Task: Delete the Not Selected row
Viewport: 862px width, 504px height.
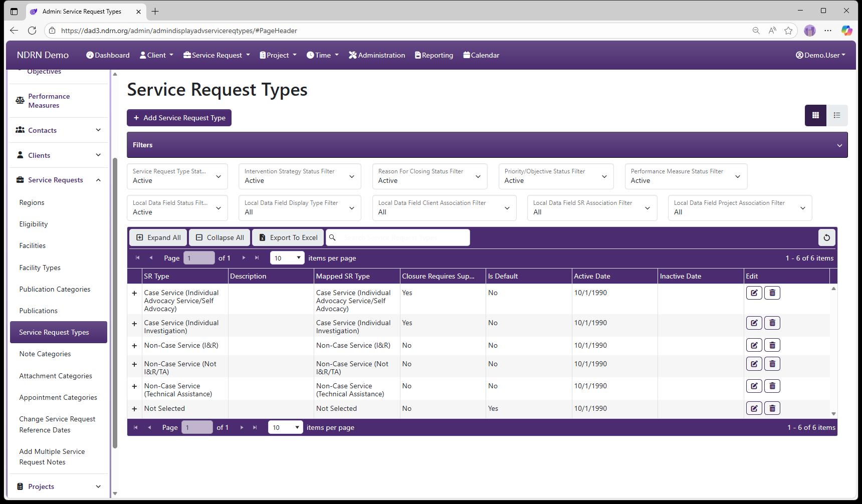Action: [772, 408]
